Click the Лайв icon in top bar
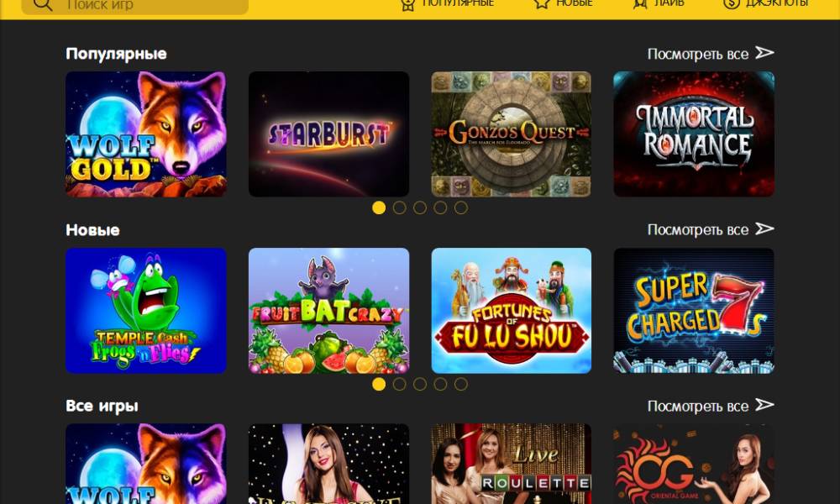 tap(639, 3)
